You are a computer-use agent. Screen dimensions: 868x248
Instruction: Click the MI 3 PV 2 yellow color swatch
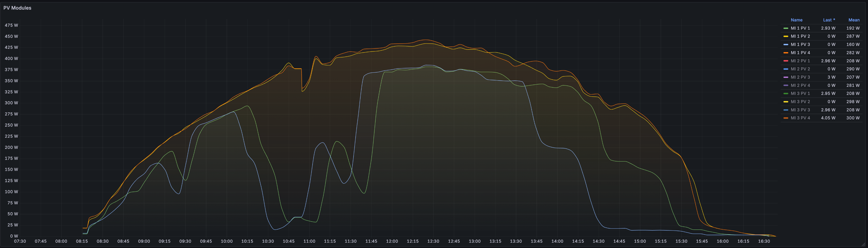coord(786,102)
